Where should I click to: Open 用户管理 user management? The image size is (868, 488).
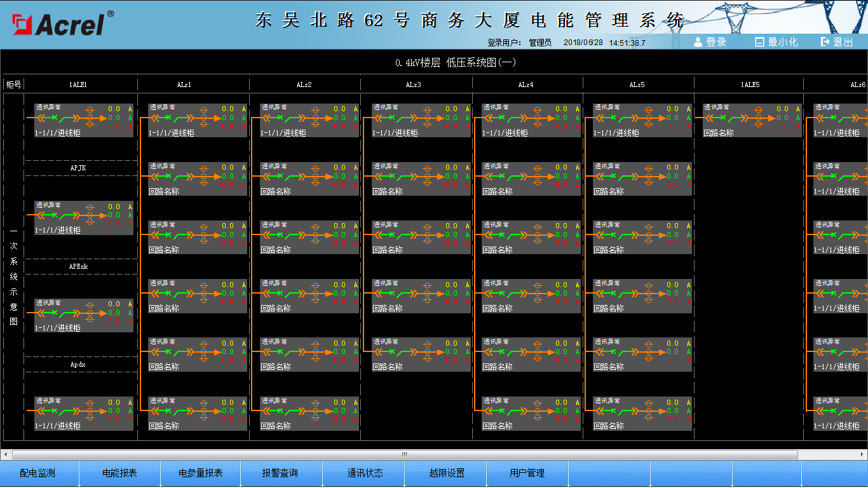(x=527, y=473)
